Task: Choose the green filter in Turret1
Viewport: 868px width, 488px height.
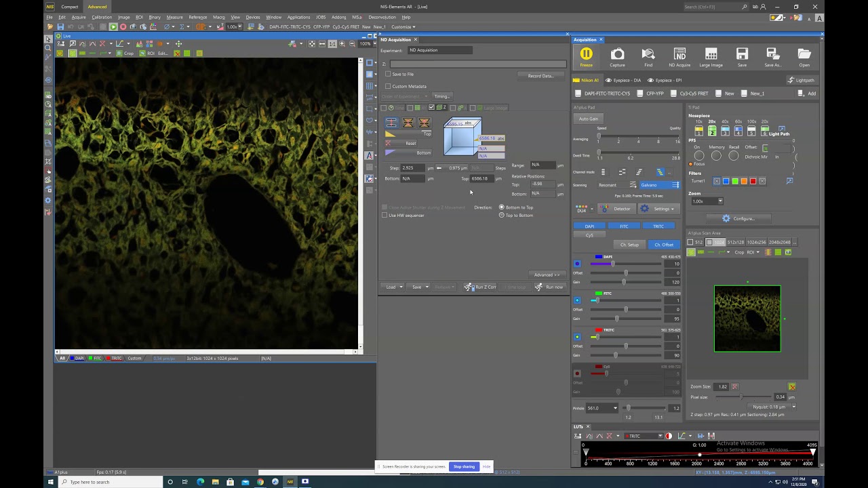Action: (734, 181)
